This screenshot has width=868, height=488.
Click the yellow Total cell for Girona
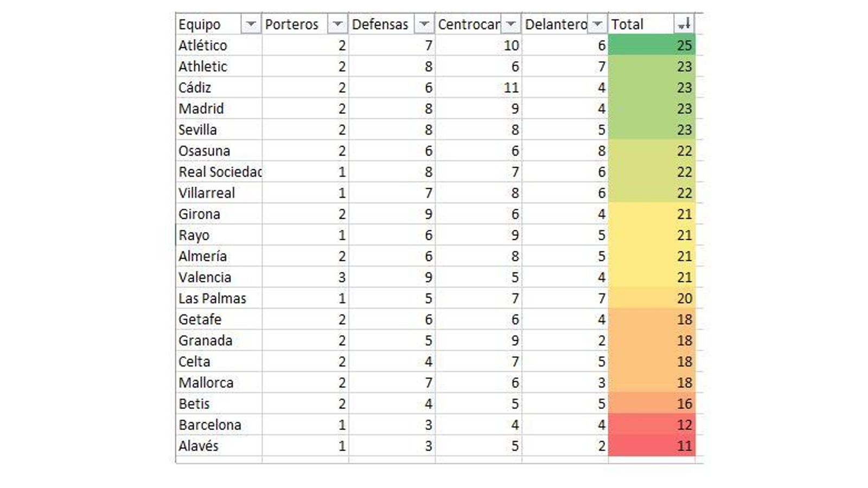tap(651, 214)
